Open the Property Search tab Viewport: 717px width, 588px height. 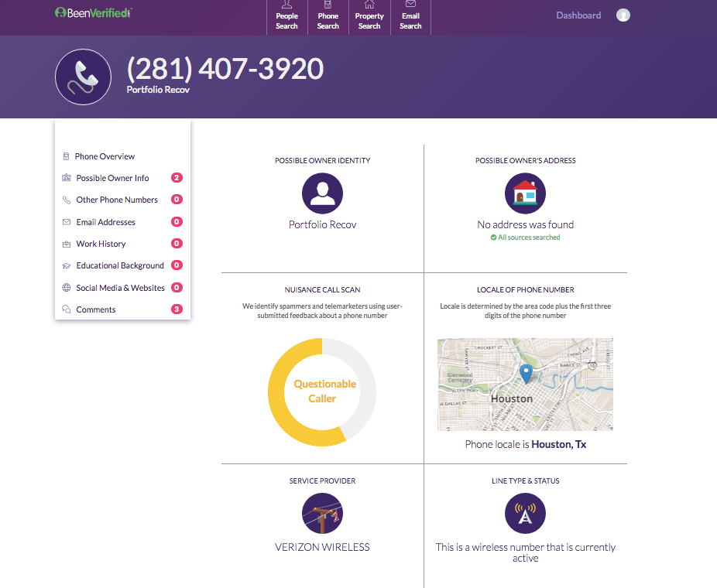pyautogui.click(x=369, y=17)
